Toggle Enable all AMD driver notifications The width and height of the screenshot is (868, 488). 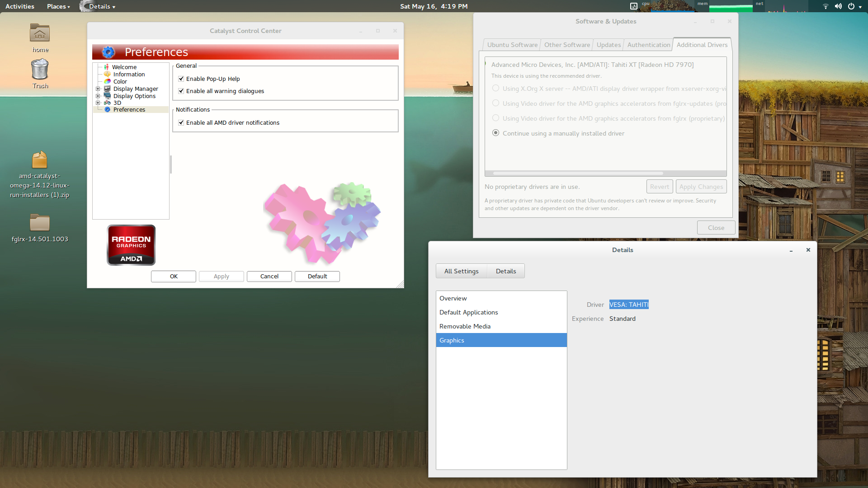[181, 122]
